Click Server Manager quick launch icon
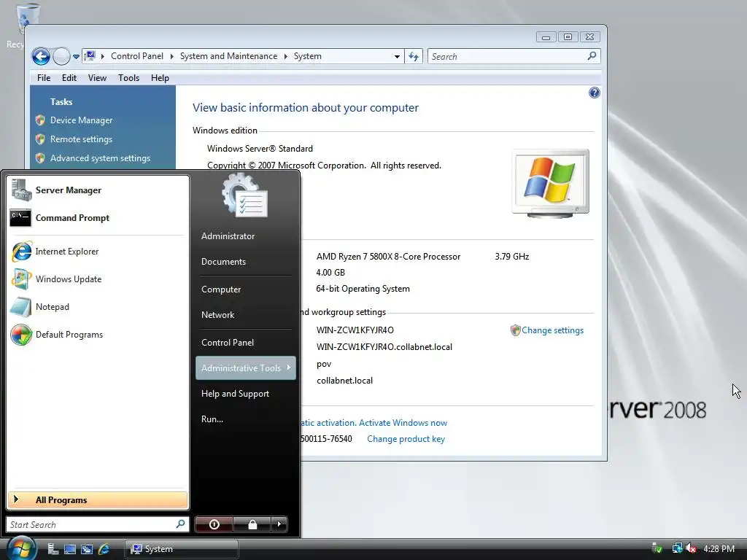The width and height of the screenshot is (747, 560). 53,549
